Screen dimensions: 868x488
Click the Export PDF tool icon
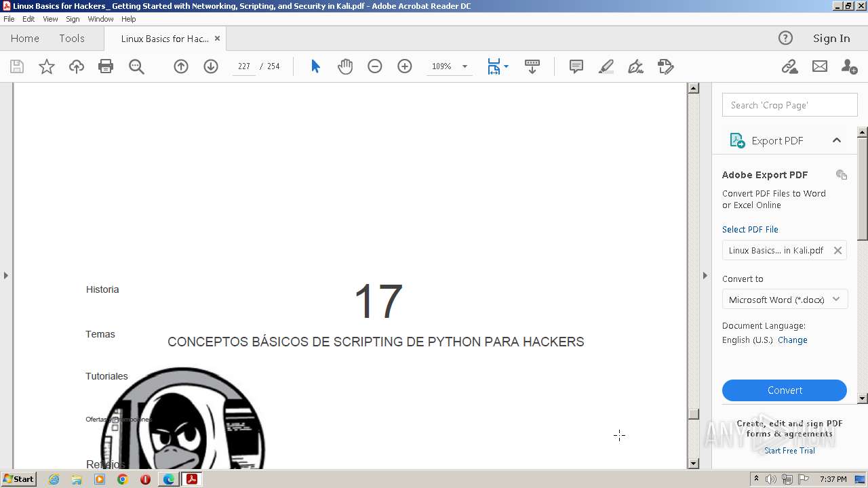737,140
